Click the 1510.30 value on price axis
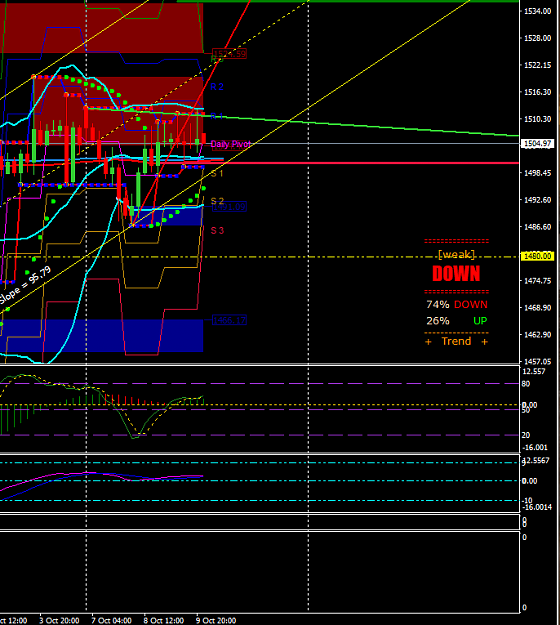 [538, 119]
